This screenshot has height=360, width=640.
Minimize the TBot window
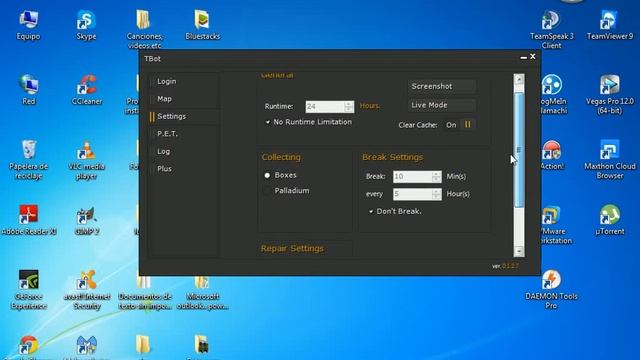coord(523,58)
